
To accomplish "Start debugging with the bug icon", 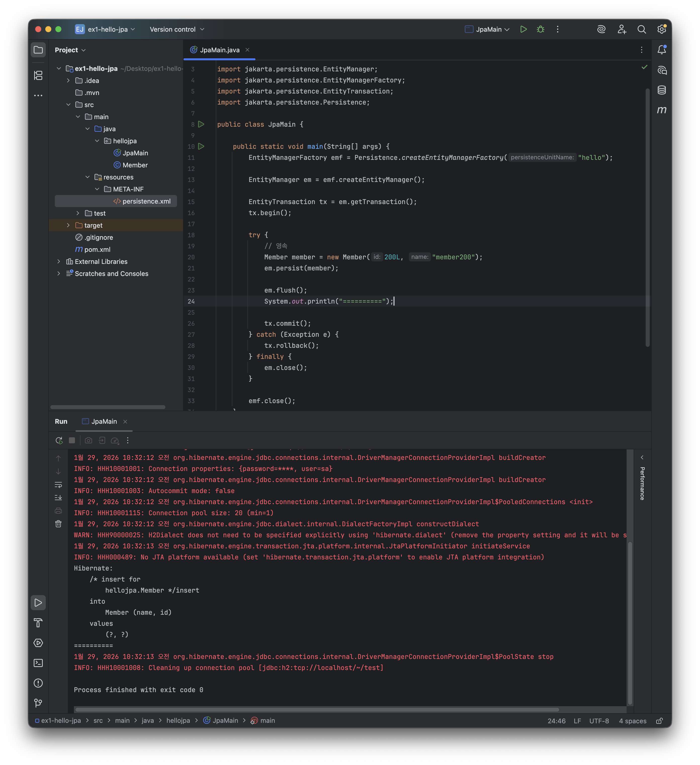I will tap(540, 29).
